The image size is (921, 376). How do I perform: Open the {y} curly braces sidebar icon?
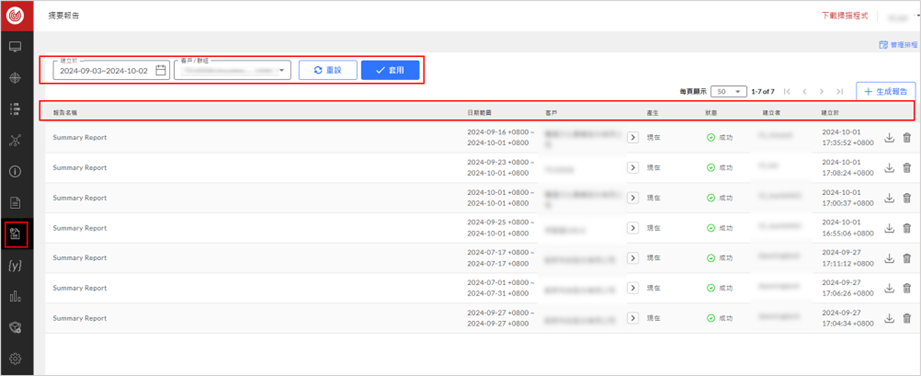pos(16,266)
